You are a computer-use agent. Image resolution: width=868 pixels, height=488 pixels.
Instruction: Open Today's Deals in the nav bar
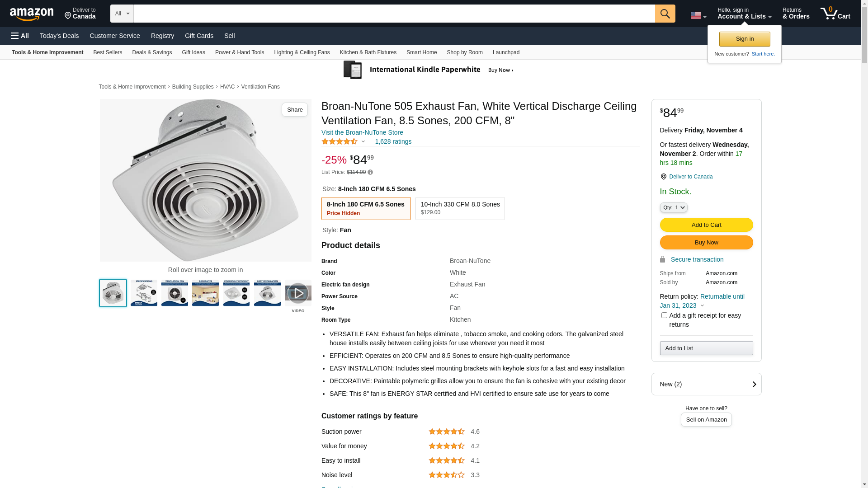[x=59, y=36]
